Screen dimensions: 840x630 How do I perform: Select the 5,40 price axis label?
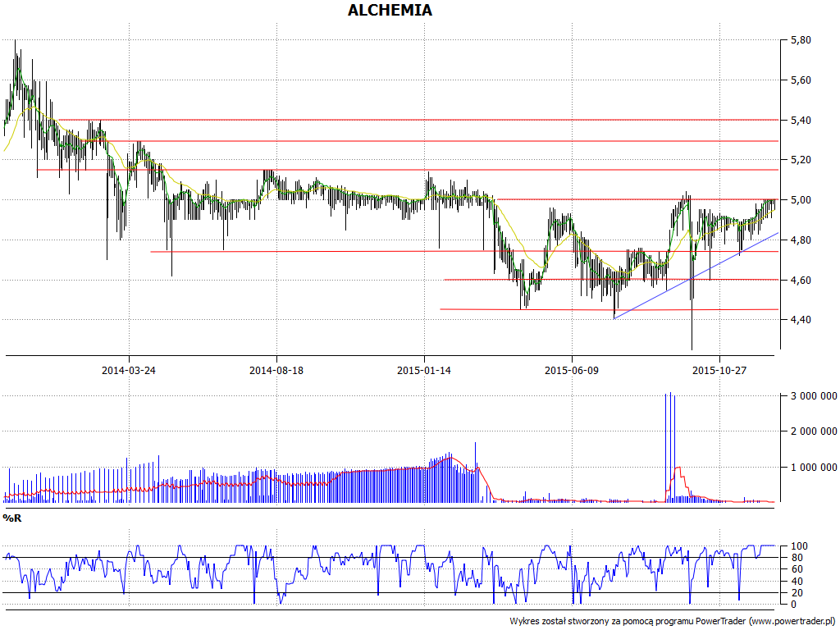pyautogui.click(x=801, y=121)
